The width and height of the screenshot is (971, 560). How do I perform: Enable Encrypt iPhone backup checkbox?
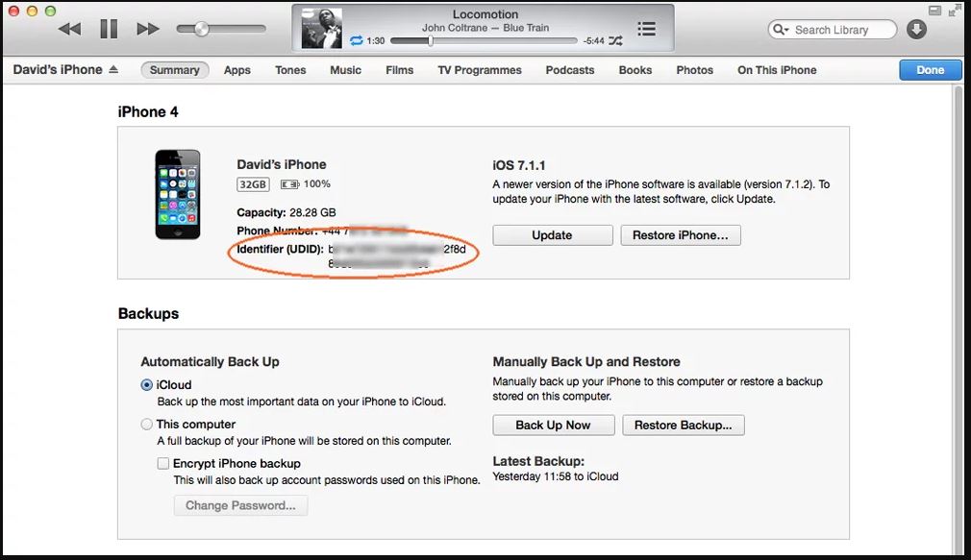162,464
